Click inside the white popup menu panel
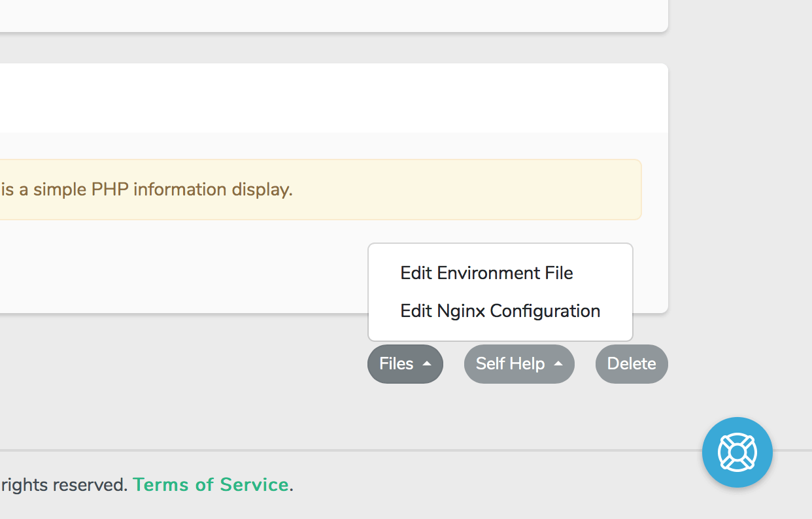Viewport: 812px width, 519px height. click(x=500, y=292)
